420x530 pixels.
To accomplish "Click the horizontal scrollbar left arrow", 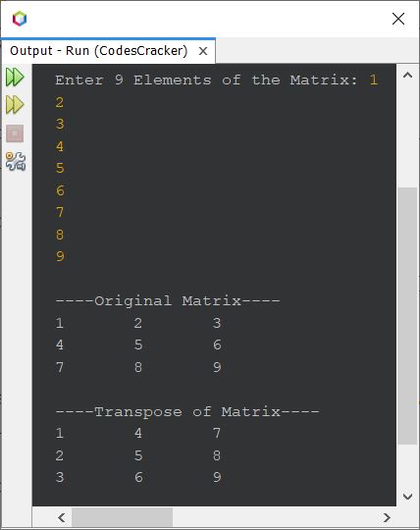I will tap(62, 517).
